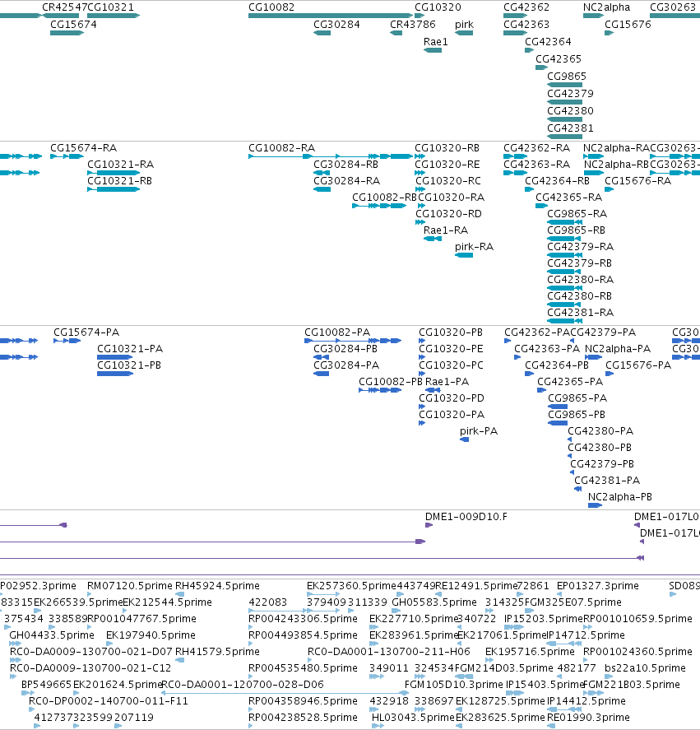Image resolution: width=700 pixels, height=730 pixels.
Task: Open the CG10321-RB transcript label
Action: pyautogui.click(x=119, y=181)
